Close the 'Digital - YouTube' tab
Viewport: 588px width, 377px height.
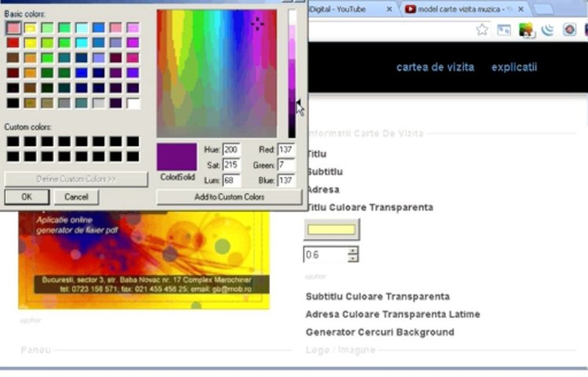[389, 9]
